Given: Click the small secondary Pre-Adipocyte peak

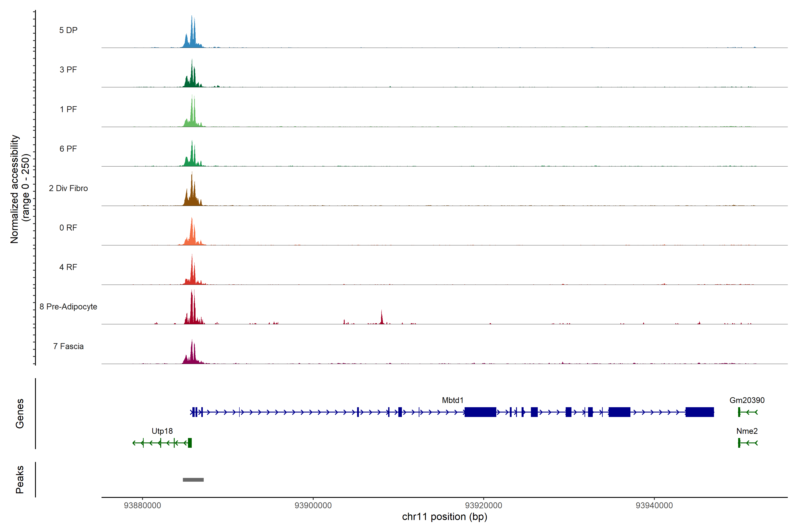Looking at the screenshot, I should (382, 319).
